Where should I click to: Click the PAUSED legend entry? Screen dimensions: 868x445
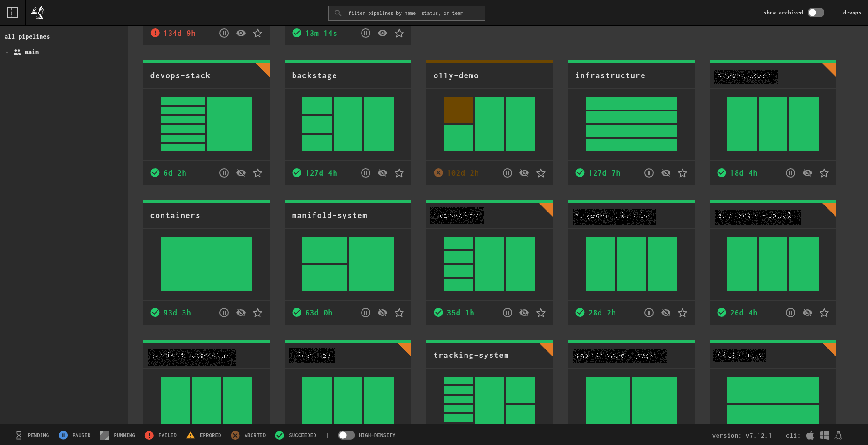pyautogui.click(x=75, y=435)
